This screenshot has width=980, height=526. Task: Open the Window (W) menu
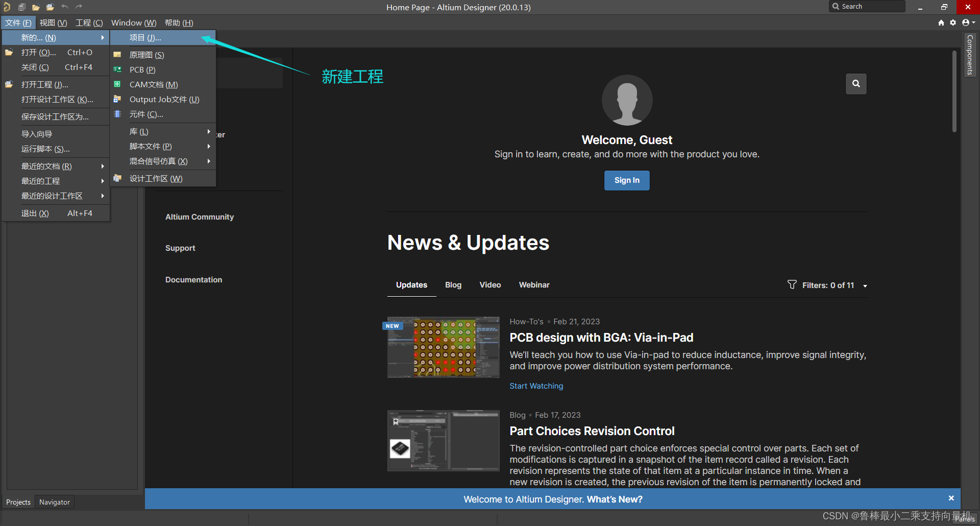coord(134,22)
